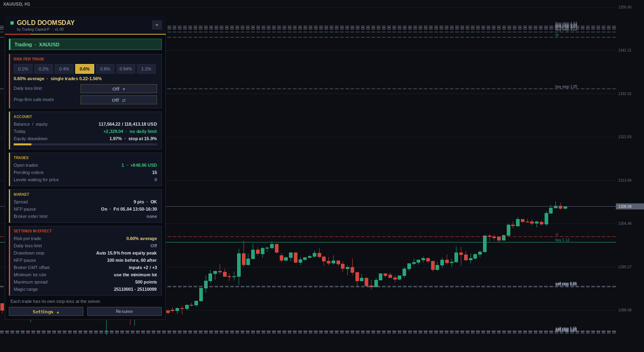This screenshot has width=644, height=352.
Task: Select 1.2% risk per trade
Action: (x=146, y=69)
